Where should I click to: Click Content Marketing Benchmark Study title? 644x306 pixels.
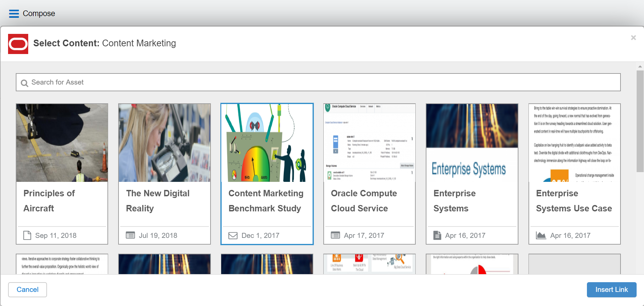tap(266, 201)
